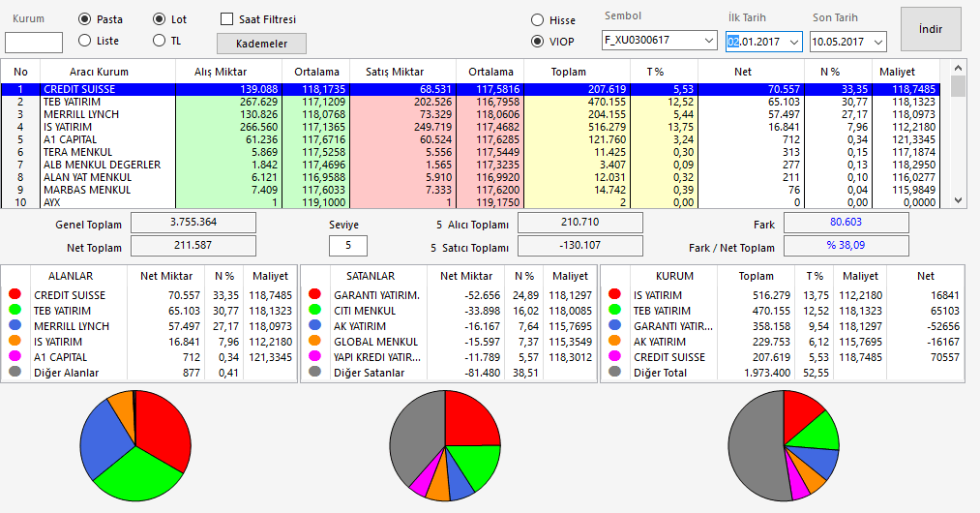The width and height of the screenshot is (980, 513).
Task: Click the N % header in ALANLAR table
Action: [x=224, y=276]
